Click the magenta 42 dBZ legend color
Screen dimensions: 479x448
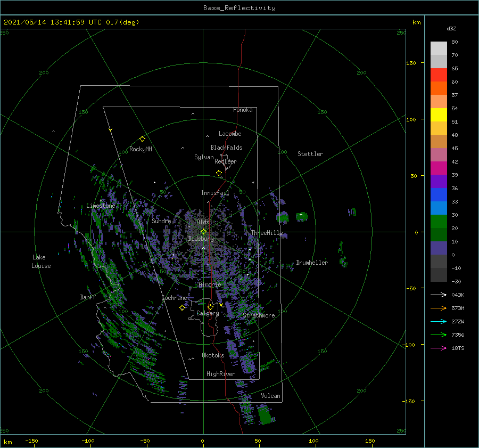439,168
